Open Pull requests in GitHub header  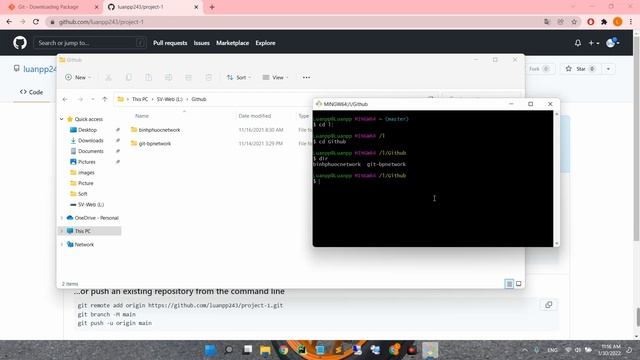point(170,43)
